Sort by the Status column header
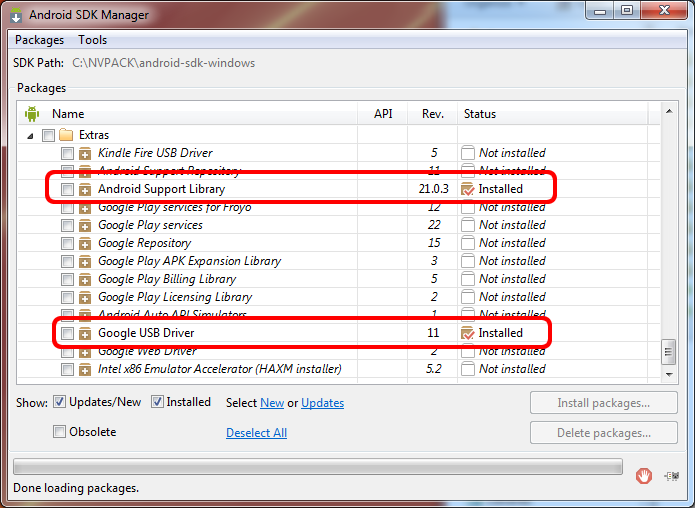The height and width of the screenshot is (508, 695). coord(480,114)
